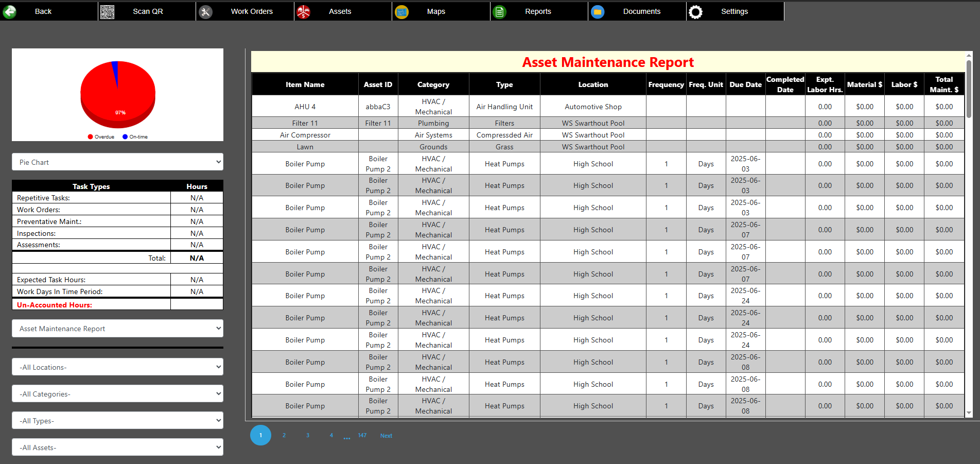Open the Asset Maintenance Report dropdown
This screenshot has height=464, width=980.
117,329
